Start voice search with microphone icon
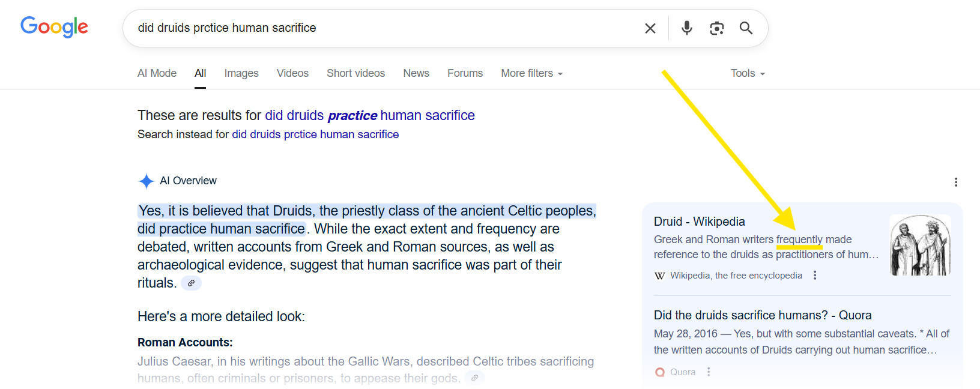This screenshot has width=980, height=389. tap(687, 28)
